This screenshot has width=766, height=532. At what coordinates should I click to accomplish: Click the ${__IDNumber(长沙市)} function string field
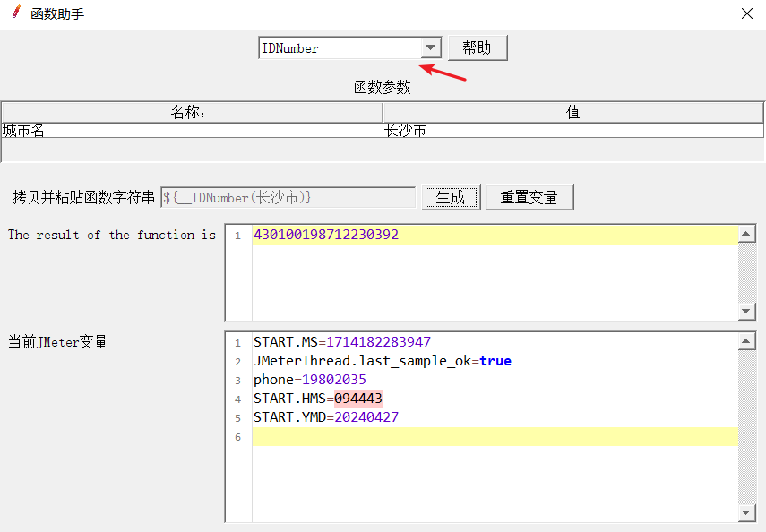click(288, 197)
